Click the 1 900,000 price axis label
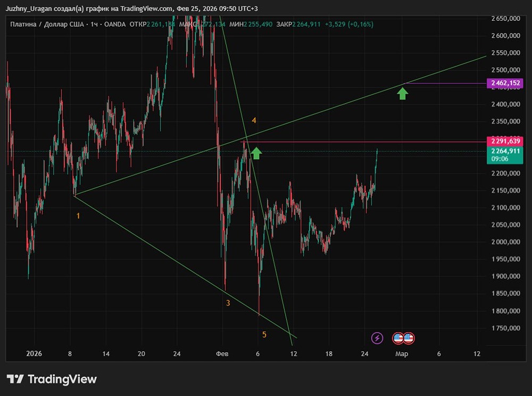Screen dimensions: 532x396 [505, 276]
